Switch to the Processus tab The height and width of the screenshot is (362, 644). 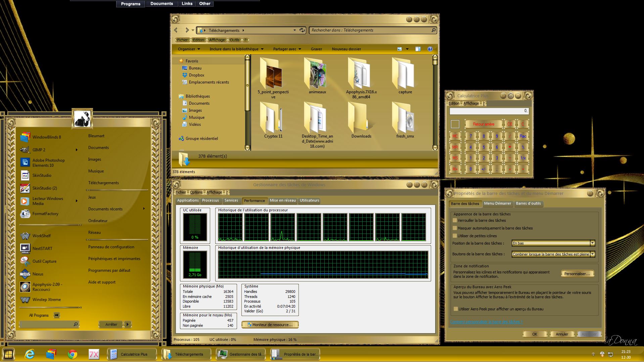point(211,201)
